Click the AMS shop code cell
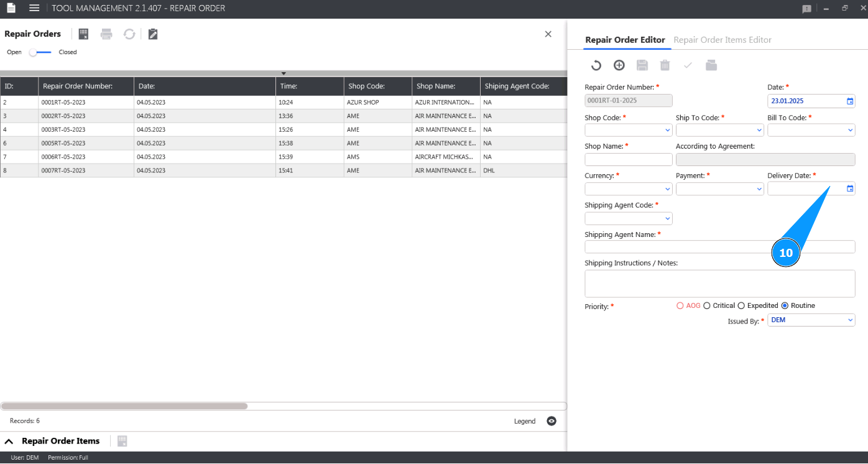The image size is (868, 464). click(378, 157)
